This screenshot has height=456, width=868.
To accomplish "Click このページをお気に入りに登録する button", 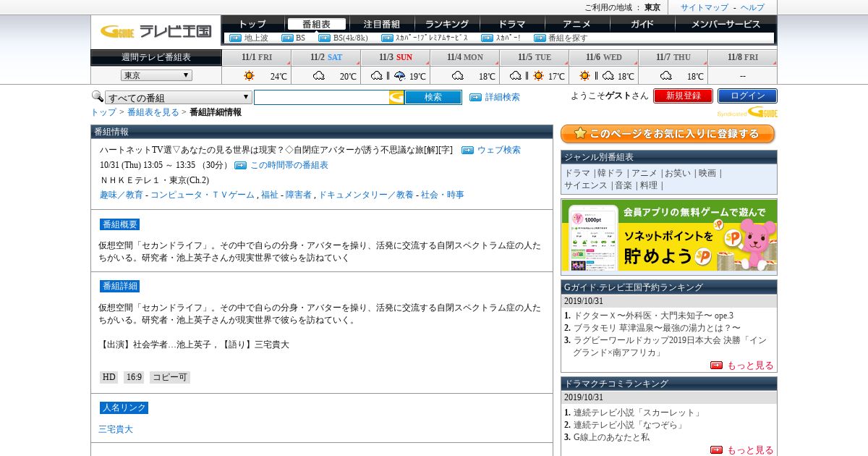I will point(668,134).
